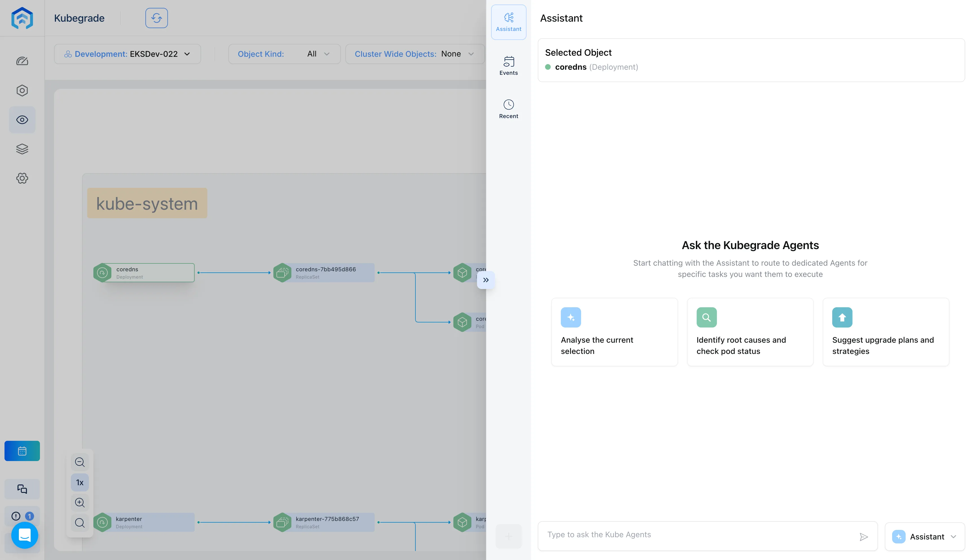Open the chat bubbles icon in sidebar
This screenshot has height=560, width=972.
(22, 489)
